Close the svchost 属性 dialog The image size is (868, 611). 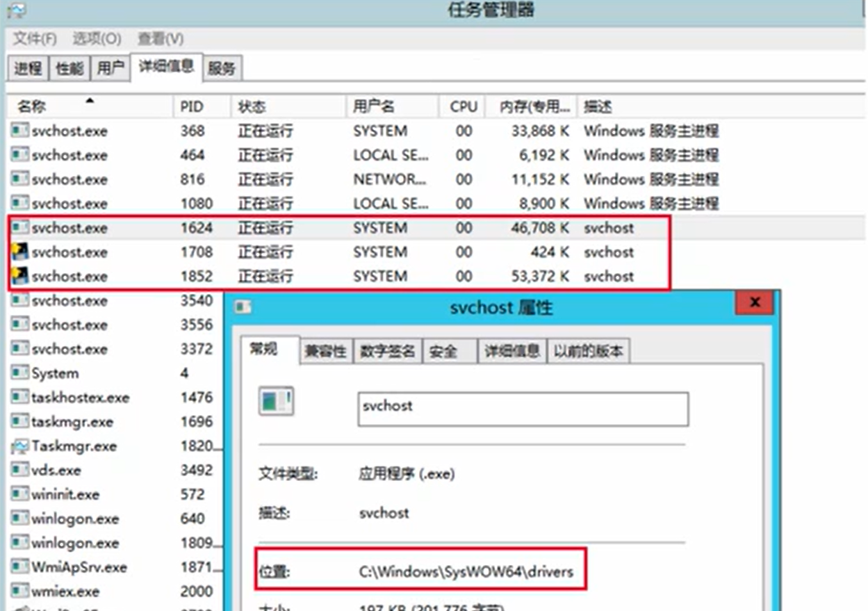point(754,303)
